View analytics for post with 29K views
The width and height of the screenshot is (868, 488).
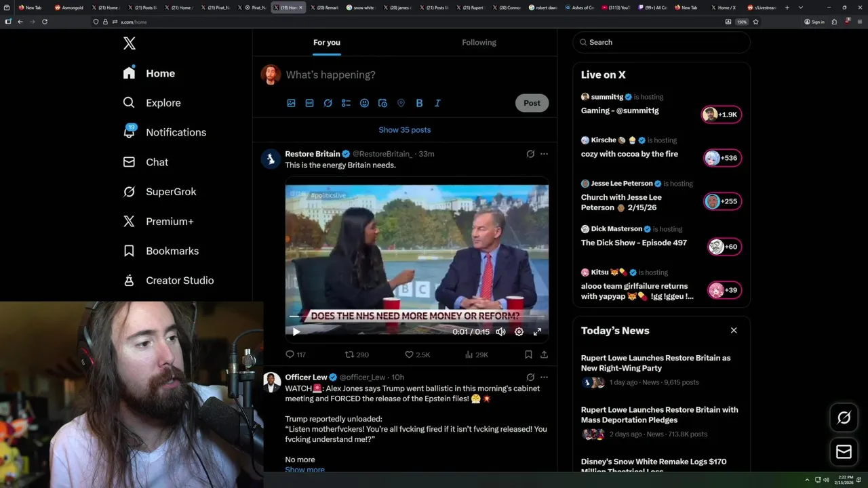476,354
